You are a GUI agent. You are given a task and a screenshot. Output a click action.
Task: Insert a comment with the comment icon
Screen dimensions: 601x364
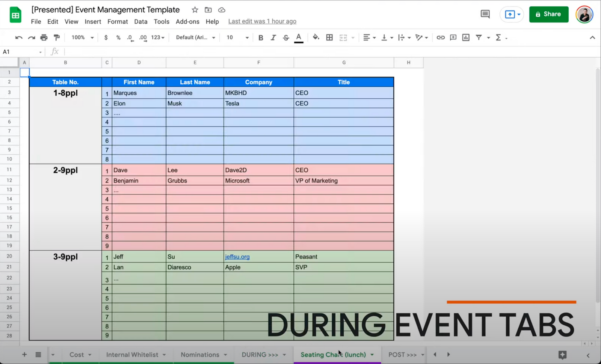[x=453, y=38]
